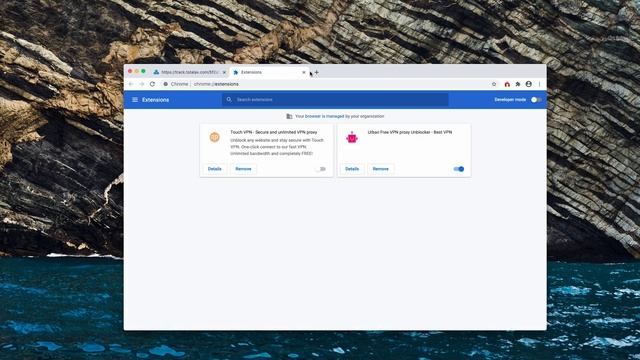Click the browser forward arrow
Image resolution: width=640 pixels, height=360 pixels.
[142, 84]
